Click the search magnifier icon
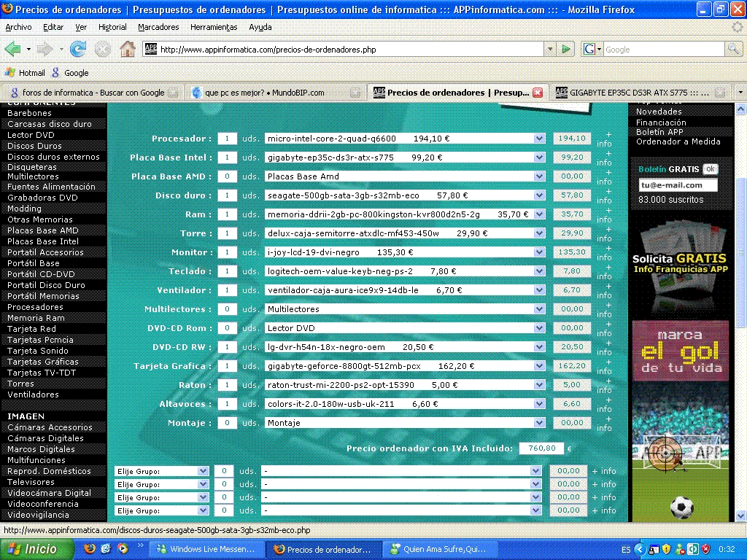Screen dimensions: 747x560 click(733, 49)
